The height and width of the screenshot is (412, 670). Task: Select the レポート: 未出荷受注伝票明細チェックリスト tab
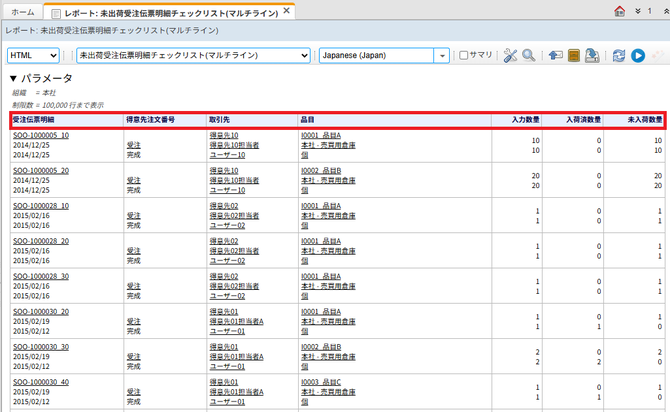point(171,13)
